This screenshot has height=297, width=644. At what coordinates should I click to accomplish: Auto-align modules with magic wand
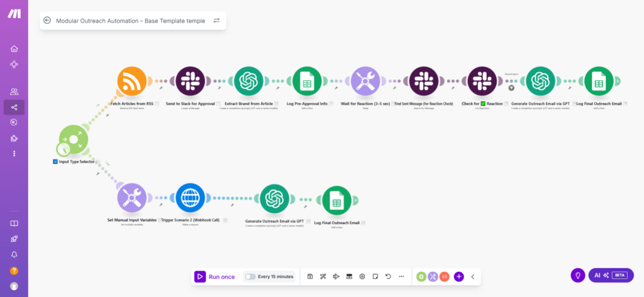(323, 276)
